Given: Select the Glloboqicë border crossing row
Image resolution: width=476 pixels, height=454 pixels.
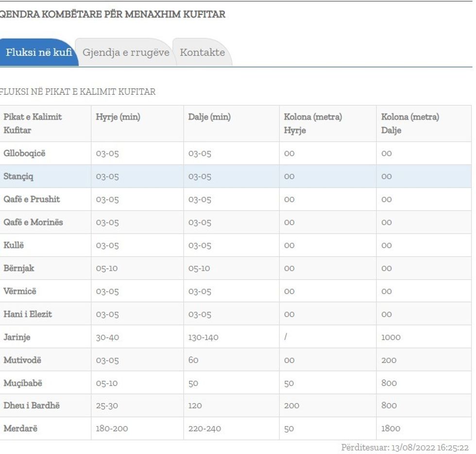Looking at the screenshot, I should (x=24, y=154).
